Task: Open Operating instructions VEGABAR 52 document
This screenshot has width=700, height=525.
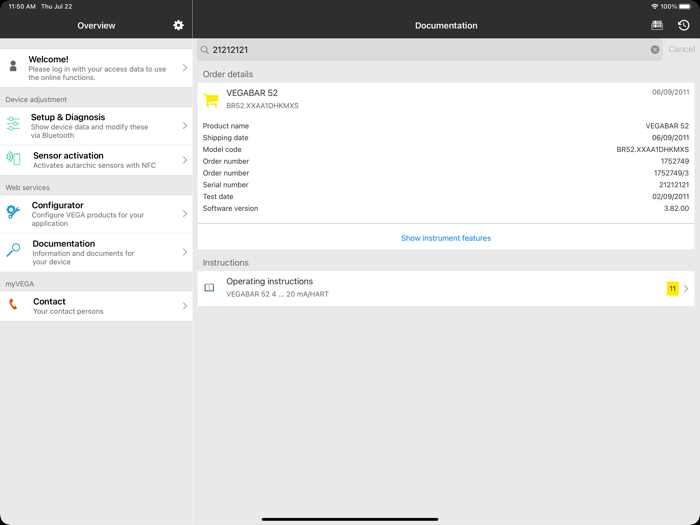Action: [446, 288]
